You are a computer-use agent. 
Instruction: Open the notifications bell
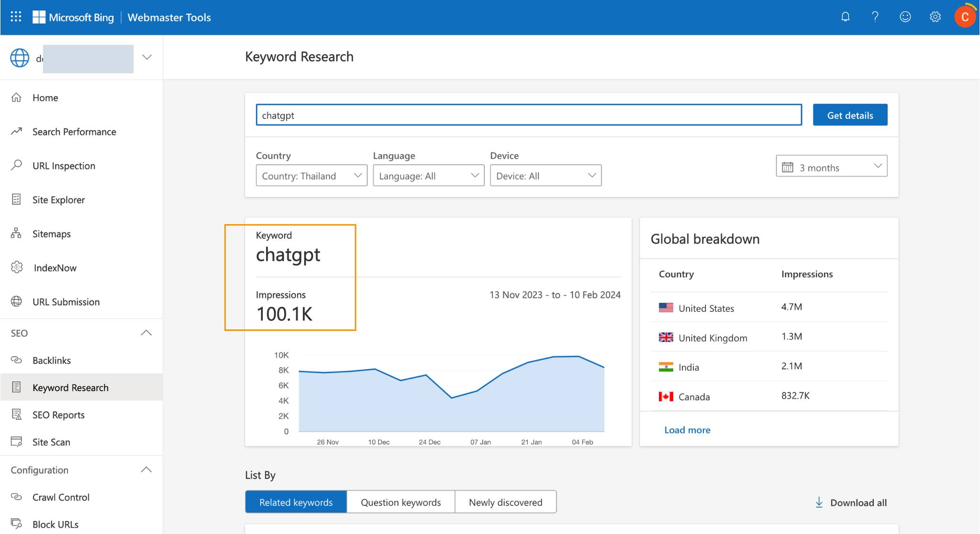[x=846, y=17]
